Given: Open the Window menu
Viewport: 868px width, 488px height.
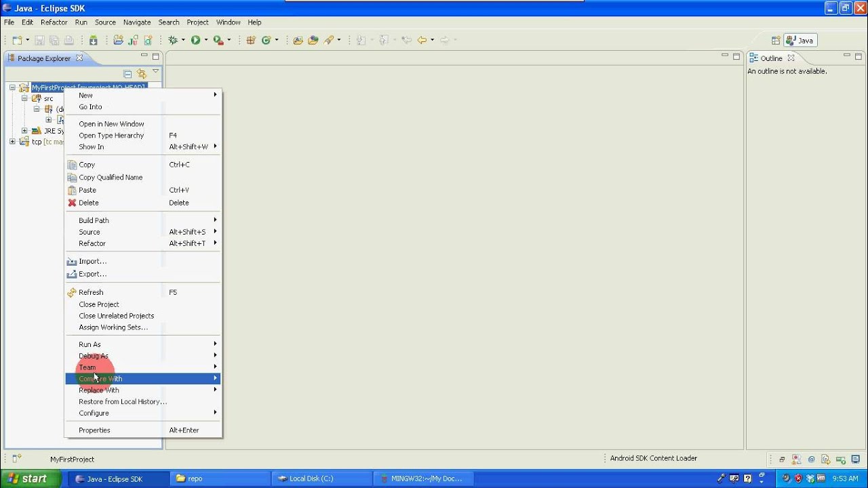Looking at the screenshot, I should 228,22.
